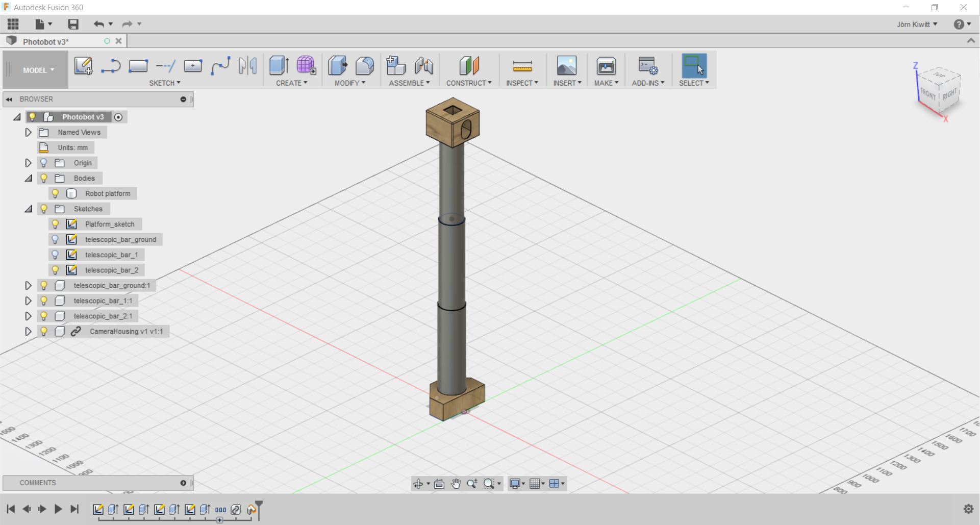Click the first sketch feature in timeline
This screenshot has width=980, height=525.
[x=98, y=509]
